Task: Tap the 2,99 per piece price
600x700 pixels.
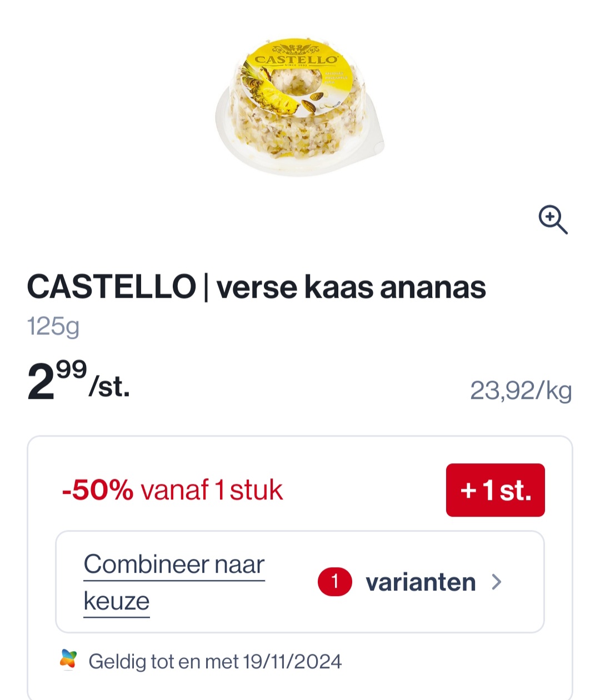Action: pos(78,382)
